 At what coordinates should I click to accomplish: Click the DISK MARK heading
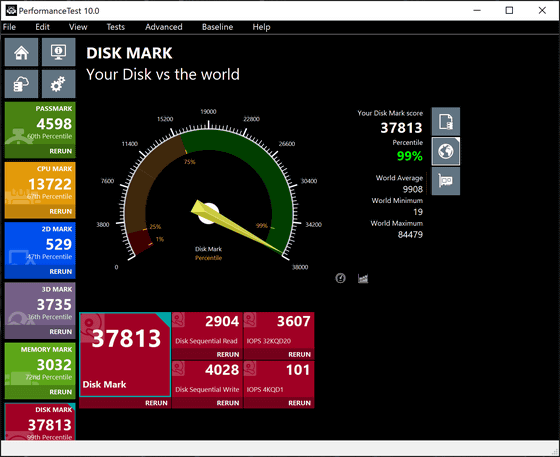(129, 53)
